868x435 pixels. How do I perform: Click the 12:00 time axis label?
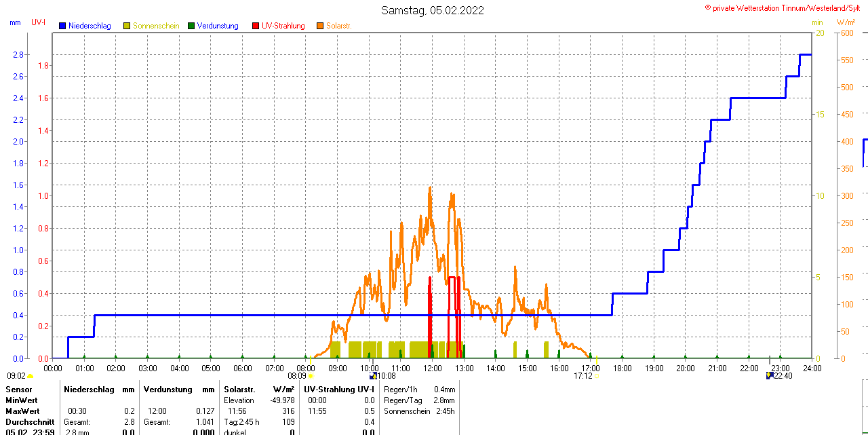[433, 368]
